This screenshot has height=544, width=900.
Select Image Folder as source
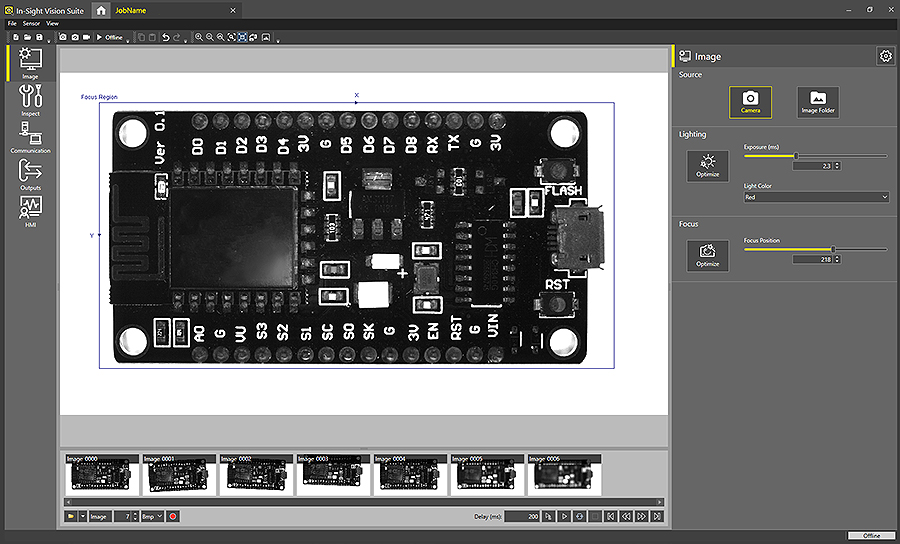(x=817, y=101)
